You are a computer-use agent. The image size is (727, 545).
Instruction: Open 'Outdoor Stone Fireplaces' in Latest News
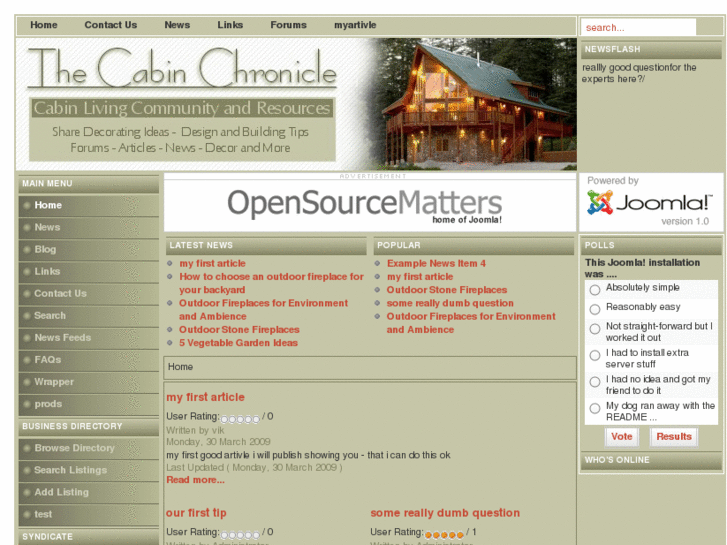tap(239, 330)
